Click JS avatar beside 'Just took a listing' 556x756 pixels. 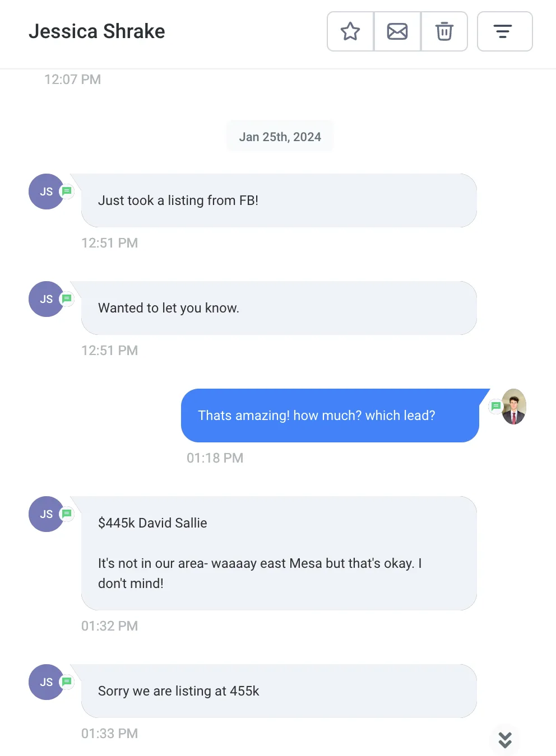point(46,192)
